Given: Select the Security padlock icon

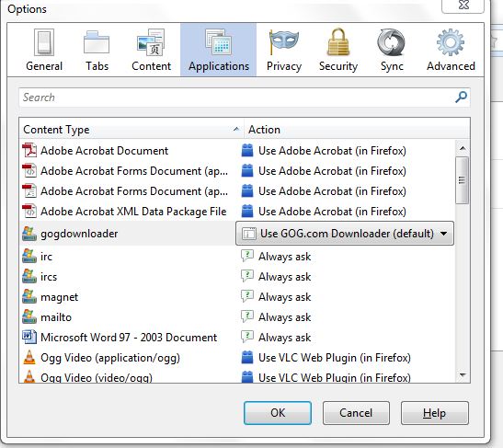Looking at the screenshot, I should [x=338, y=42].
